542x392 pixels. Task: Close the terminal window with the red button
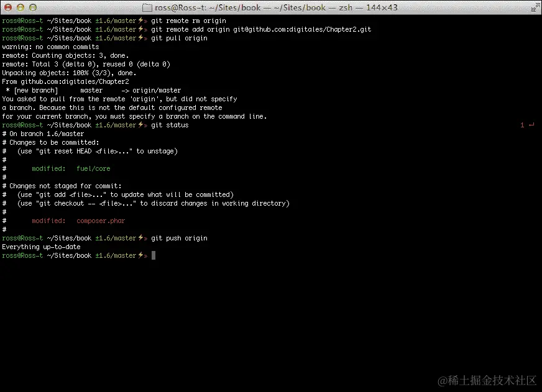8,7
